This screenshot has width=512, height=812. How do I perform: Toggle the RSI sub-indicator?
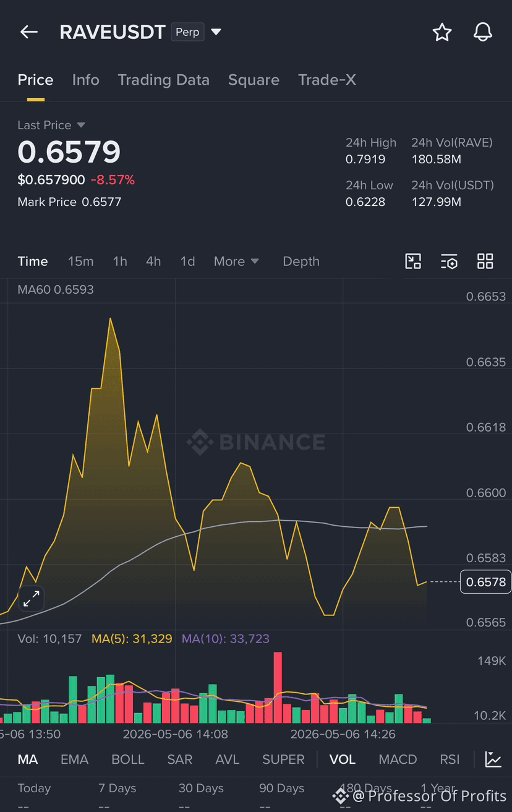(450, 759)
